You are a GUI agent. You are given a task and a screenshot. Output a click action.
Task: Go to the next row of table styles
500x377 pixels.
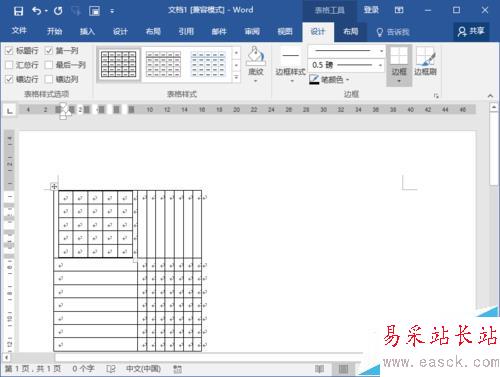click(236, 65)
